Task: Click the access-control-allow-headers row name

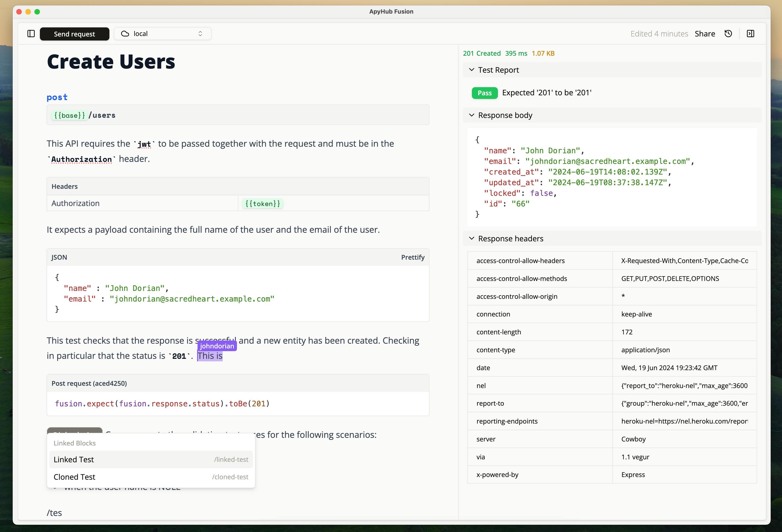Action: [521, 261]
